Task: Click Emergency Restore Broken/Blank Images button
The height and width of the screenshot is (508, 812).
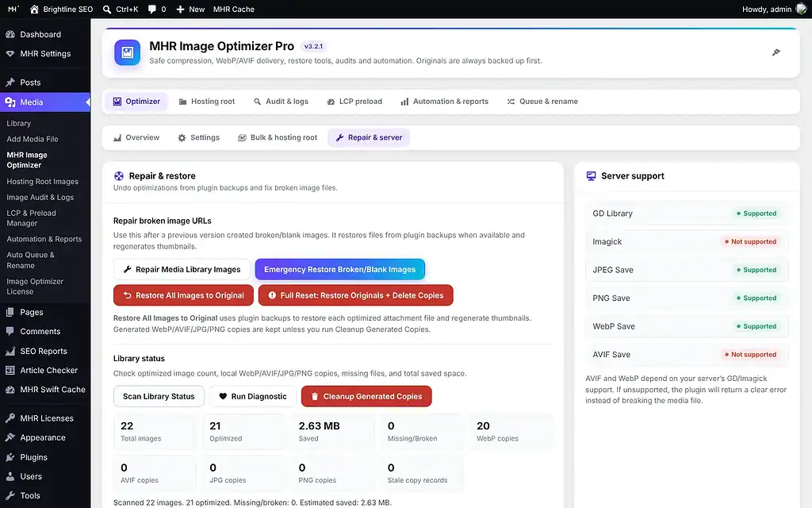Action: coord(339,270)
